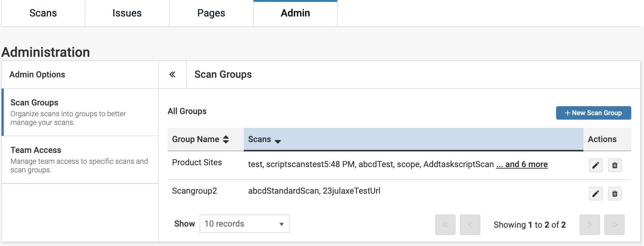Go to the next results page
644x246 pixels.
coord(589,225)
